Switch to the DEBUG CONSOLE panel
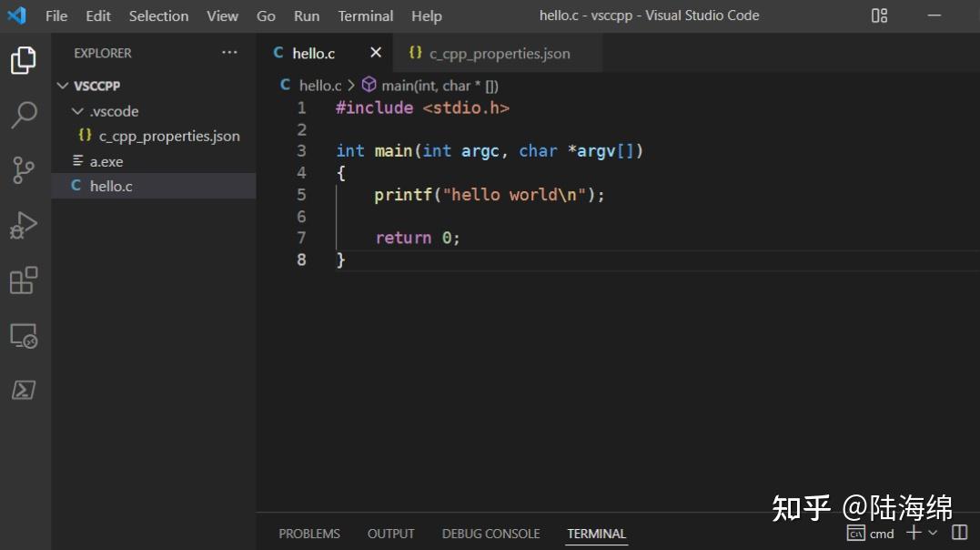This screenshot has height=550, width=980. 490,534
